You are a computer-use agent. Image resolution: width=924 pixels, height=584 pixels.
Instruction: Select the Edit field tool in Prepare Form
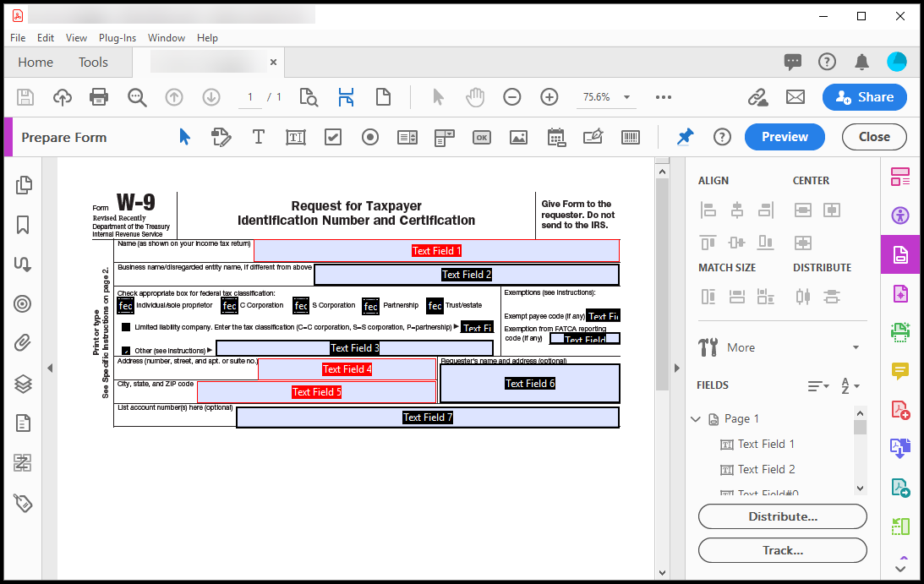[221, 137]
